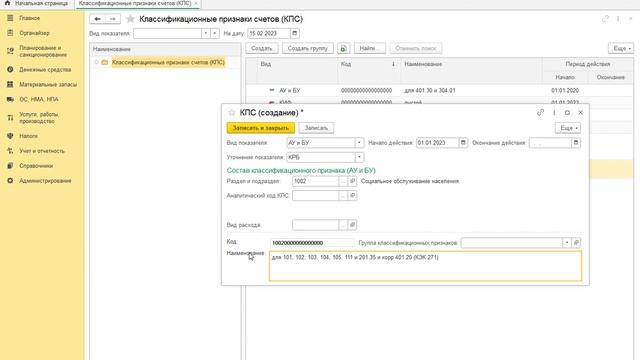The width and height of the screenshot is (640, 360).
Task: Click the Аналитический код КПС field
Action: 315,196
